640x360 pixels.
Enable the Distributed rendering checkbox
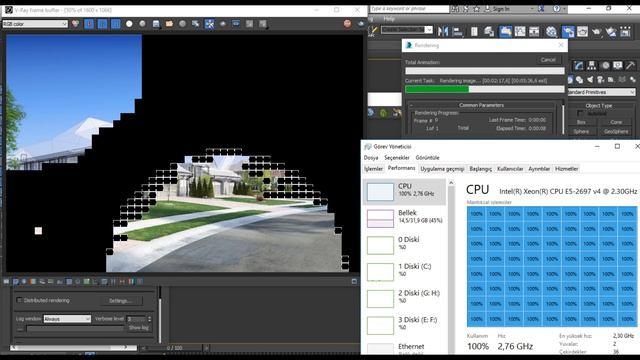(19, 300)
